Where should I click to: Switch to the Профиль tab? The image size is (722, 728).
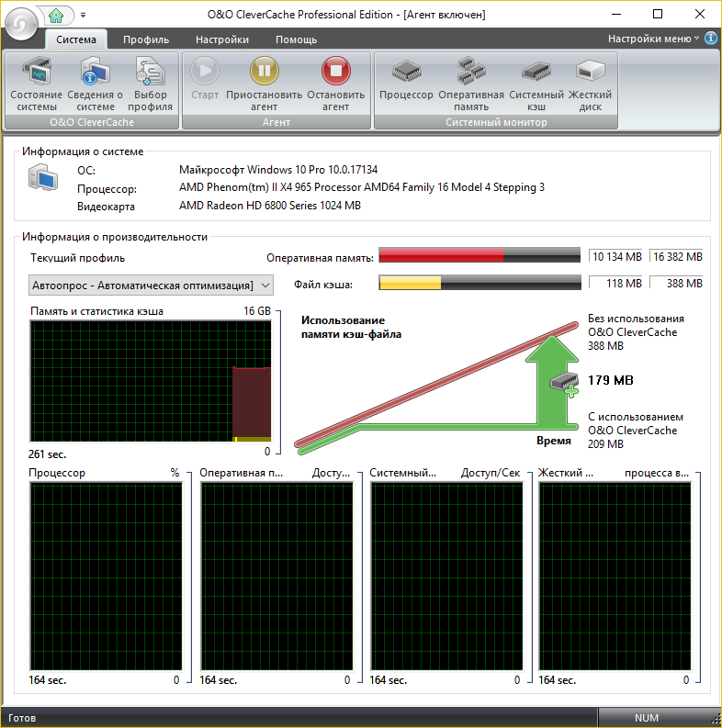(146, 39)
